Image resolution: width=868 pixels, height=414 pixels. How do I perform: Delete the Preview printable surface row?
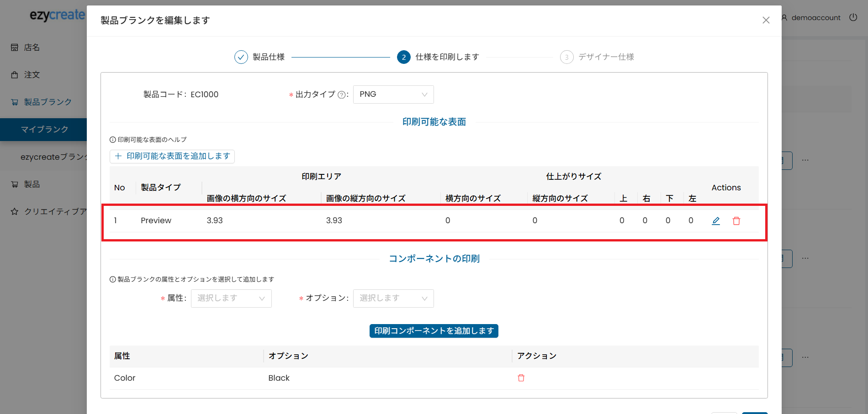coord(736,221)
